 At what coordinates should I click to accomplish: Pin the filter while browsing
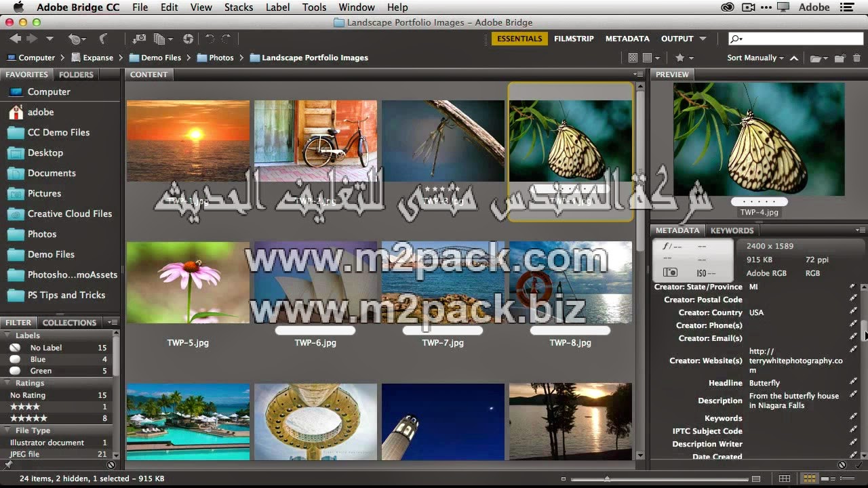tap(8, 465)
